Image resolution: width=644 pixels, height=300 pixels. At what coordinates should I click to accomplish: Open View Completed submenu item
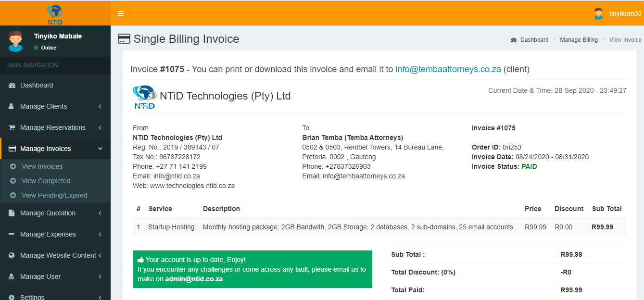[46, 181]
